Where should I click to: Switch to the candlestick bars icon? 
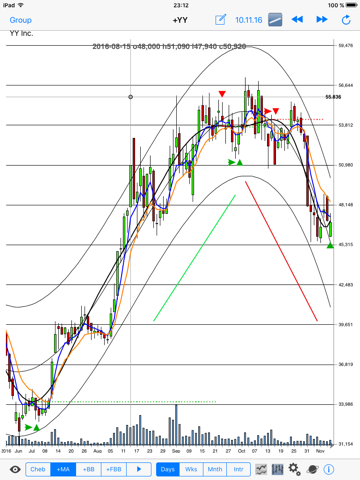tap(278, 469)
